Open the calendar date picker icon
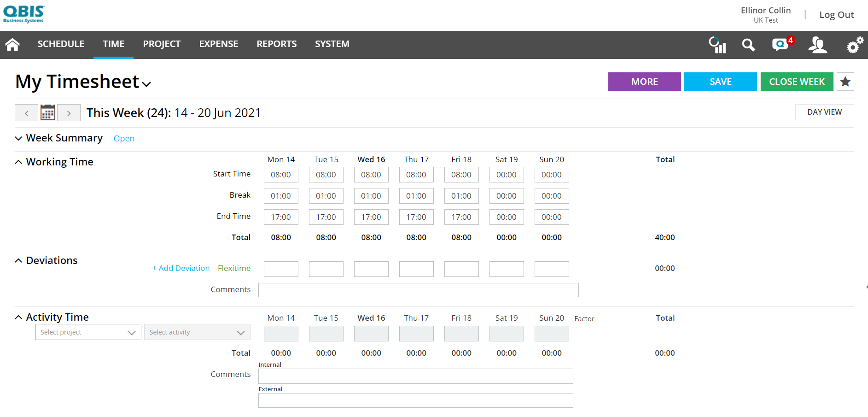The height and width of the screenshot is (417, 868). [47, 112]
